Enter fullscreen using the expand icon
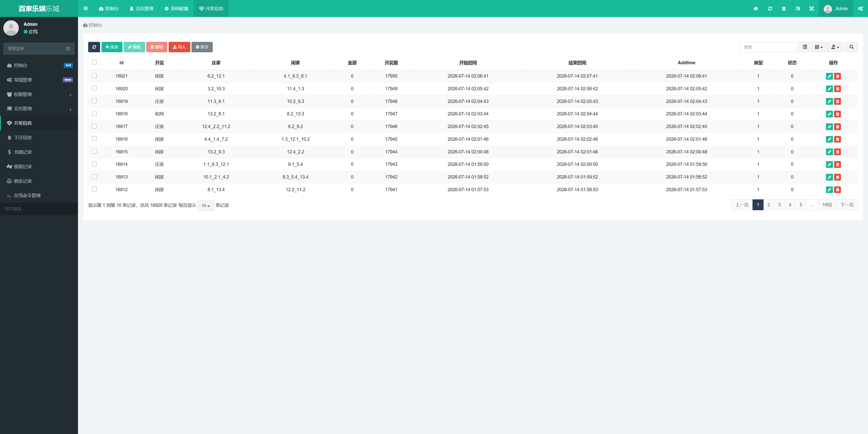The height and width of the screenshot is (434, 868). click(x=811, y=8)
